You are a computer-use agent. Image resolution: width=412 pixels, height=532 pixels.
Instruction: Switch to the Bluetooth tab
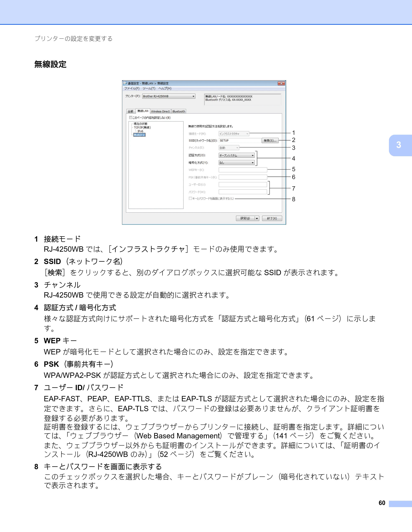pyautogui.click(x=179, y=111)
